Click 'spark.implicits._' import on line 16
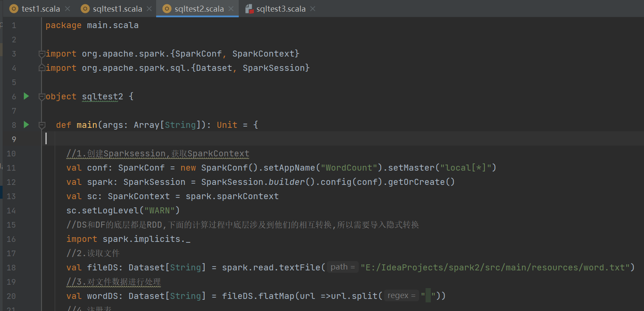Screen dimensions: 644x311 coord(147,239)
